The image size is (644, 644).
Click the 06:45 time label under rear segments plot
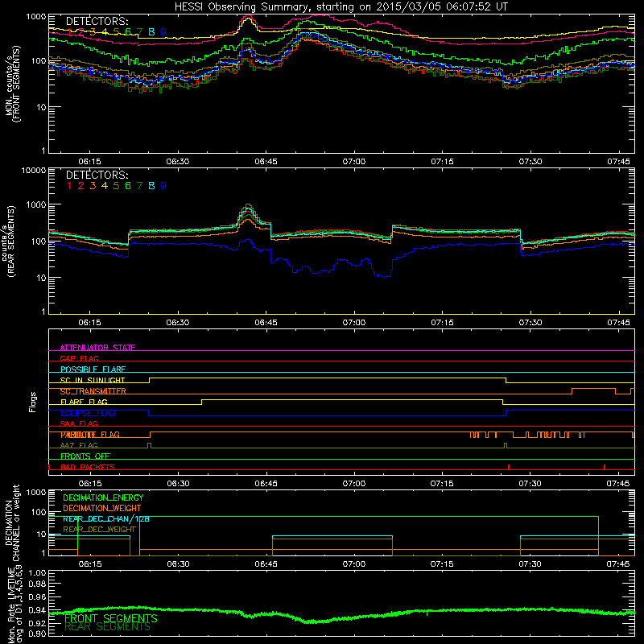click(x=266, y=323)
